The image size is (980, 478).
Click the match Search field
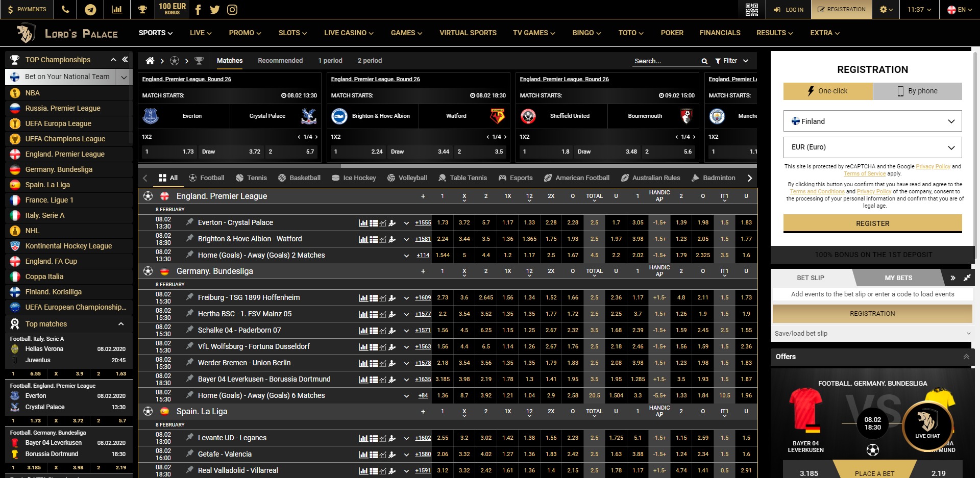click(x=666, y=61)
